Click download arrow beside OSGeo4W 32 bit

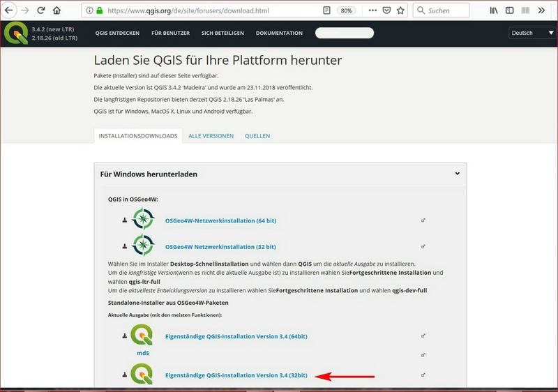coord(125,246)
